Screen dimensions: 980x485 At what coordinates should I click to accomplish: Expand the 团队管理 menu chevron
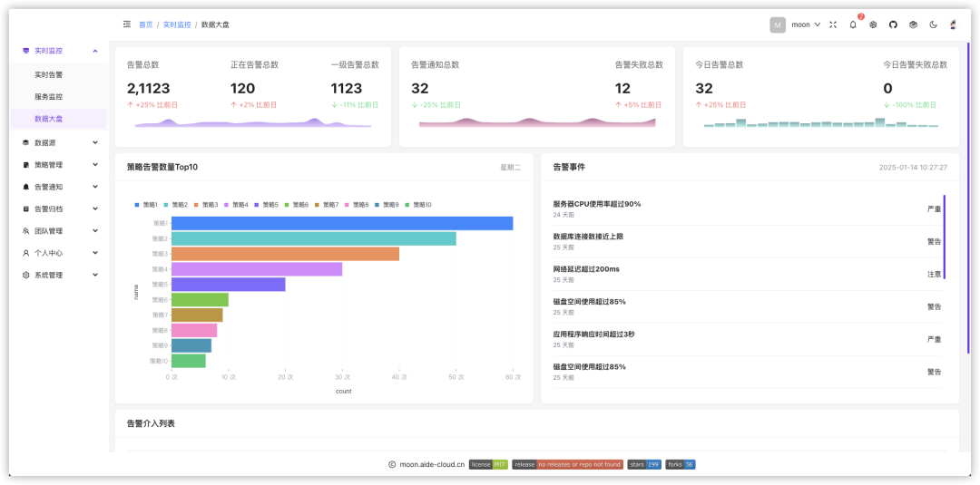[x=95, y=231]
